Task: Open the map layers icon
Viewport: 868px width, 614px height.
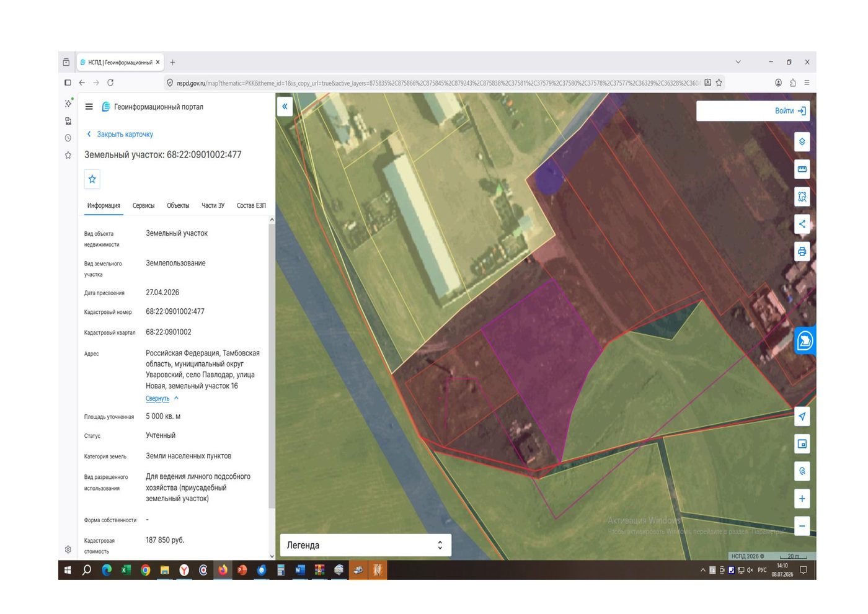Action: pos(802,142)
